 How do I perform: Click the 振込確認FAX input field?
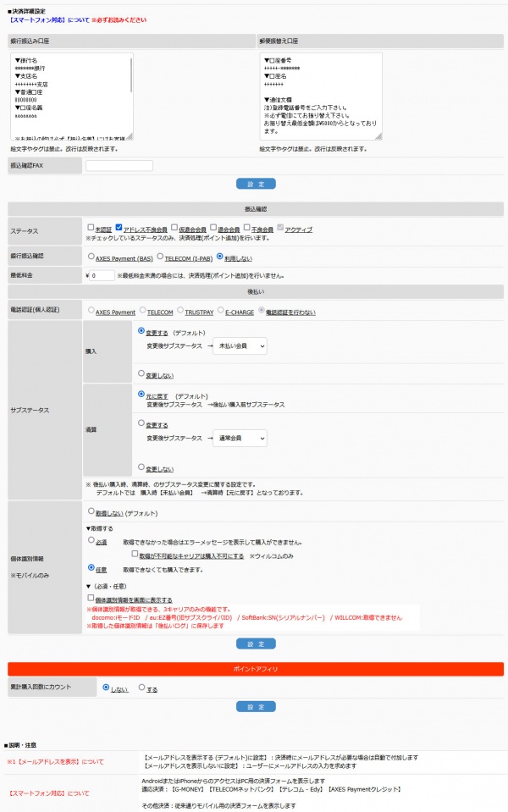(119, 166)
